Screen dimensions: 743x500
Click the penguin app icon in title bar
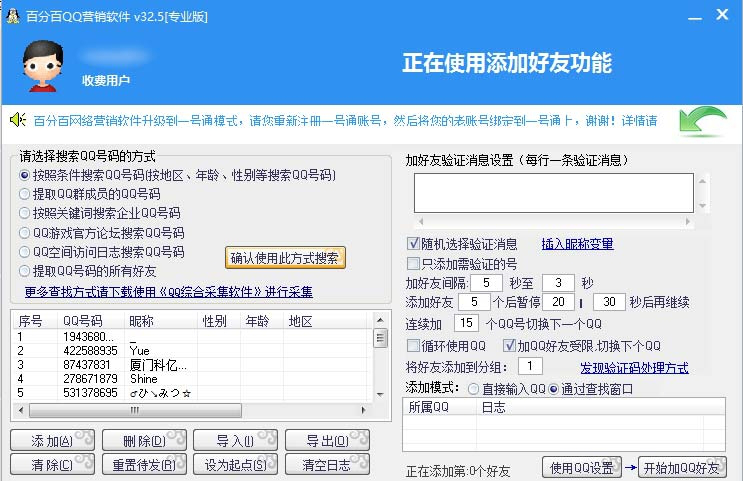click(12, 16)
